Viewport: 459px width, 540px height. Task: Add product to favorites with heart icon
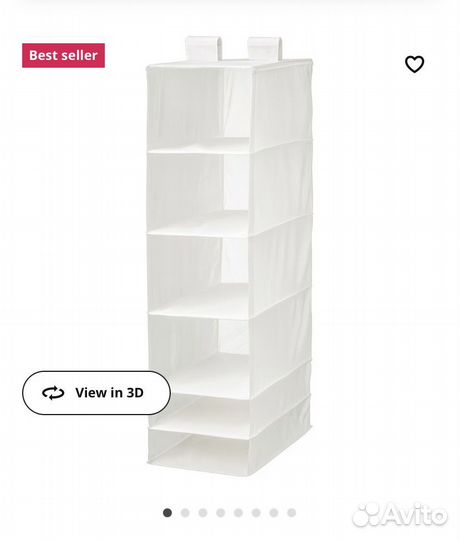click(414, 64)
